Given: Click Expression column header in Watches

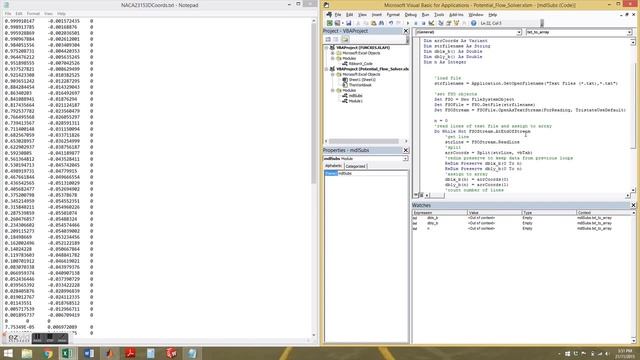Looking at the screenshot, I should [x=440, y=213].
